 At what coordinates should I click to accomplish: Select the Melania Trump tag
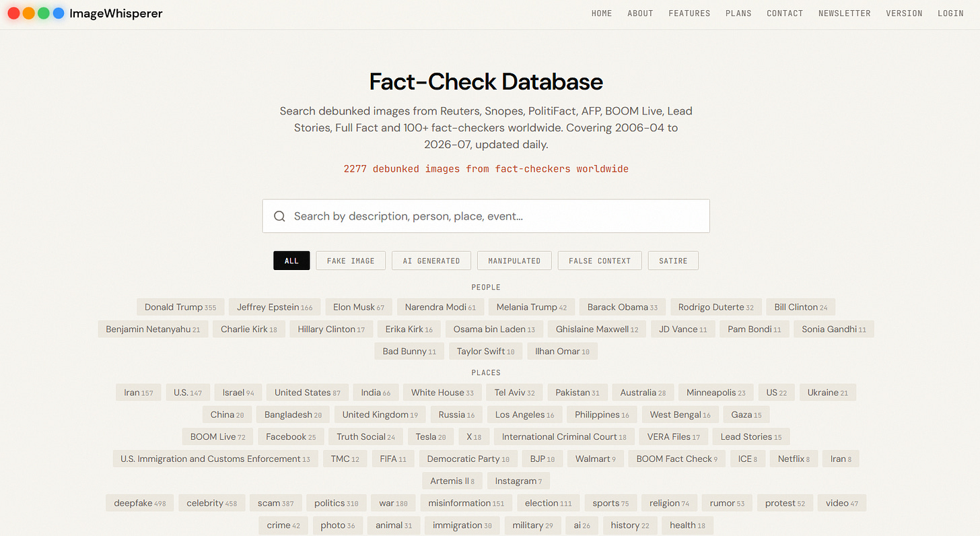[532, 307]
